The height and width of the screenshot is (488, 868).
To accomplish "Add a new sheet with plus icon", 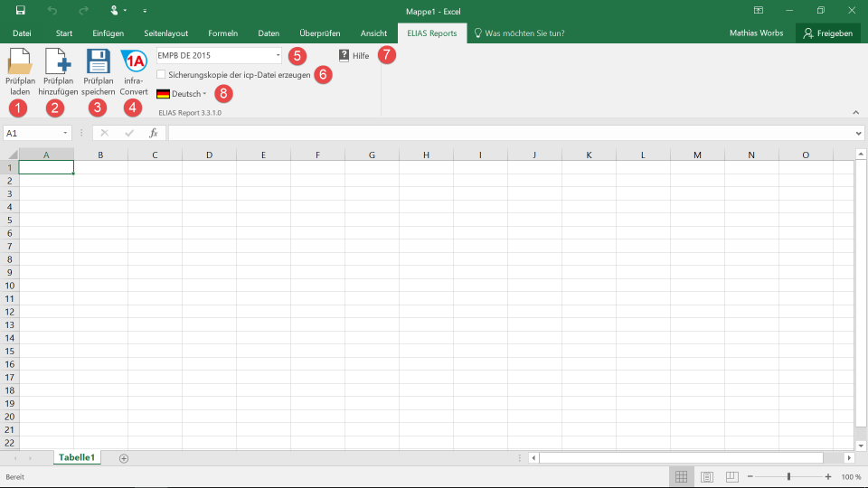I will tap(124, 458).
